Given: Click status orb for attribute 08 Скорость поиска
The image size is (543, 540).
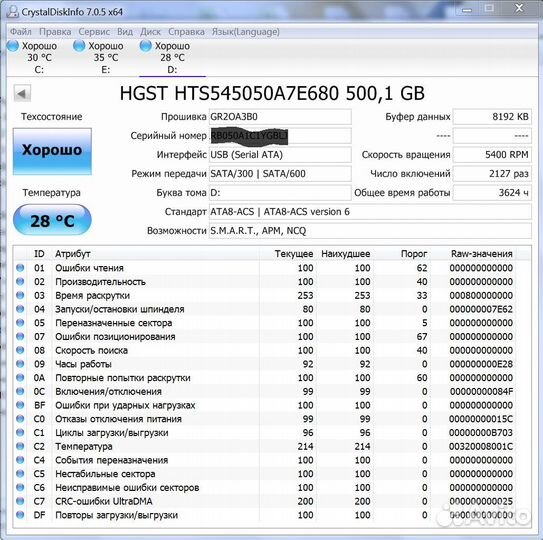Looking at the screenshot, I should [x=20, y=350].
